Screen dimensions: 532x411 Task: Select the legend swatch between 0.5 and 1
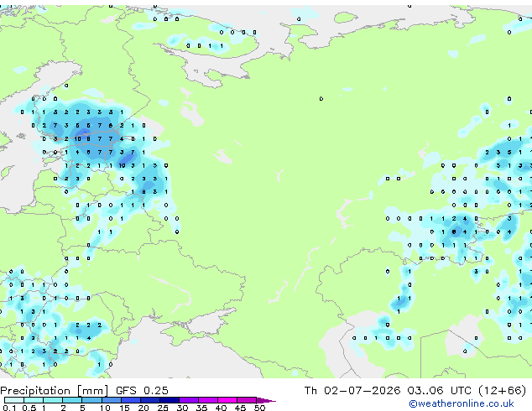pyautogui.click(x=34, y=400)
